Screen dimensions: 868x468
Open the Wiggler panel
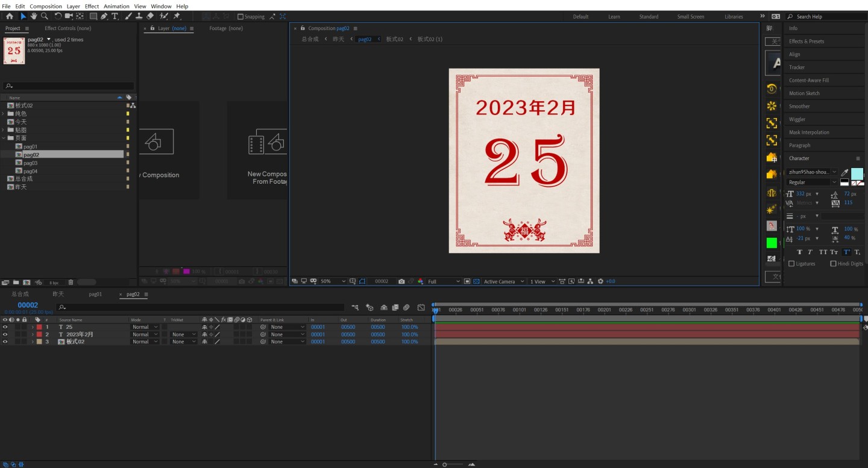click(797, 119)
